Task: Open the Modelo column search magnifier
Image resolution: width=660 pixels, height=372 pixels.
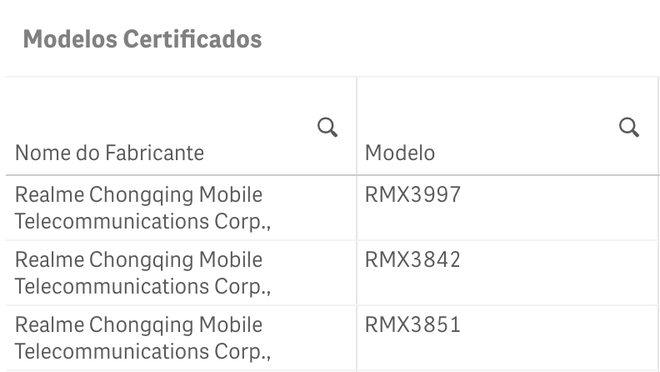Action: [629, 127]
